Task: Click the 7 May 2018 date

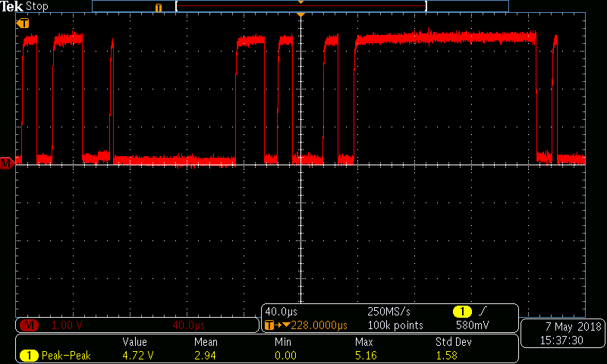Action: pyautogui.click(x=574, y=327)
